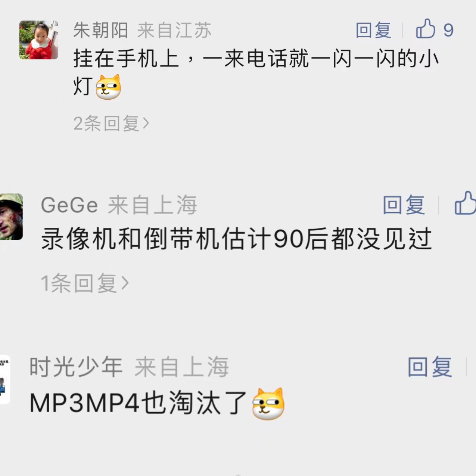Tap the doge emoji after MP3MP4也淘汰了
Screen dimensions: 476x476
[268, 404]
